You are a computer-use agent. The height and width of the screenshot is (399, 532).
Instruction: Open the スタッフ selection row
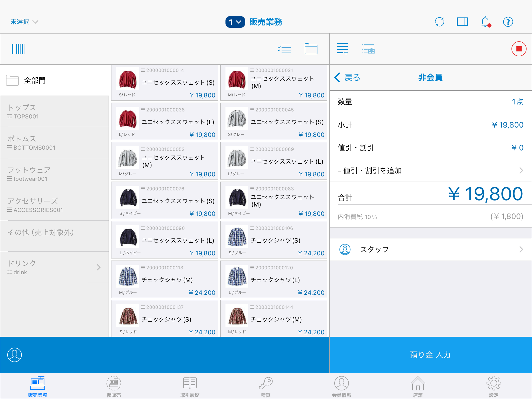tap(431, 250)
